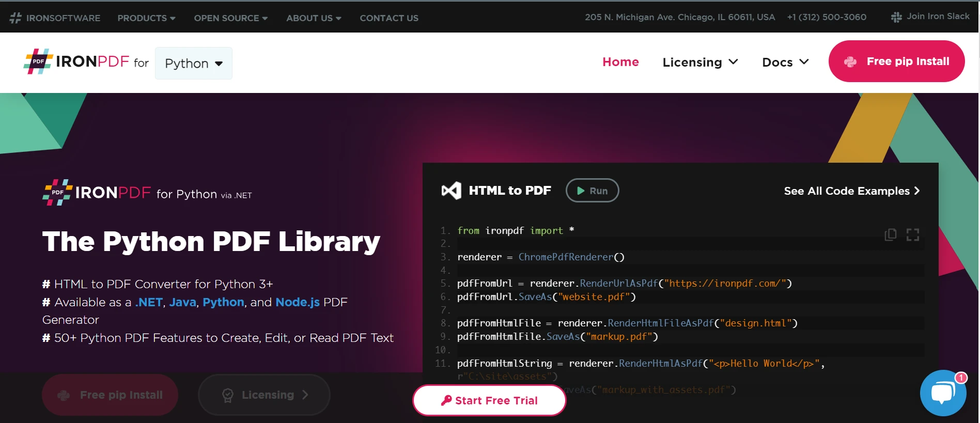
Task: Click the faded Free pip Install hero button
Action: [110, 395]
